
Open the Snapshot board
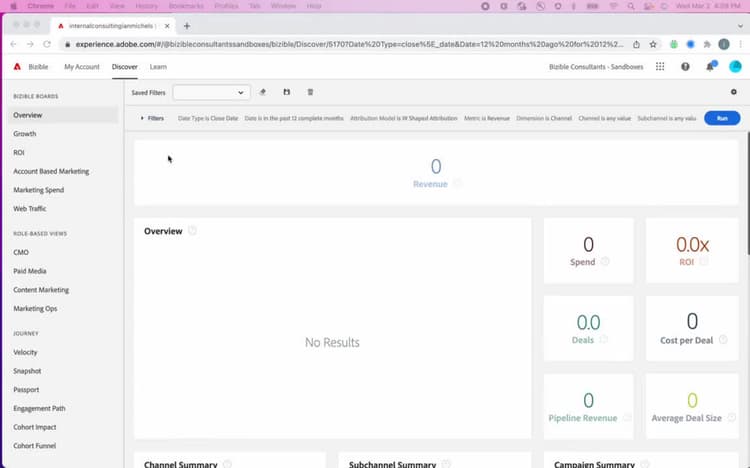click(x=27, y=371)
